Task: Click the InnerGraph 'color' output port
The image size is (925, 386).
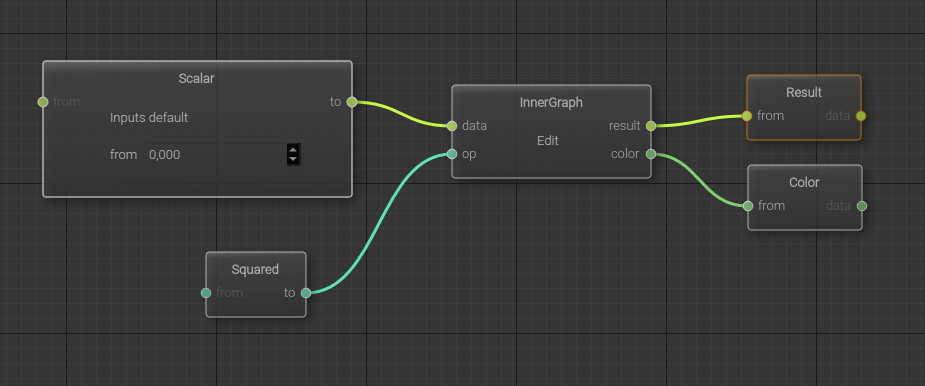Action: 651,154
